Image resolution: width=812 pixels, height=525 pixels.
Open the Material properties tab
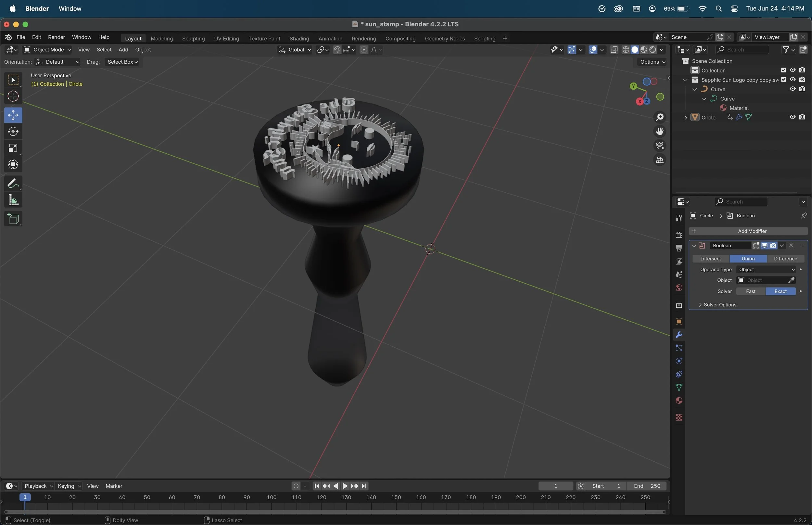679,401
